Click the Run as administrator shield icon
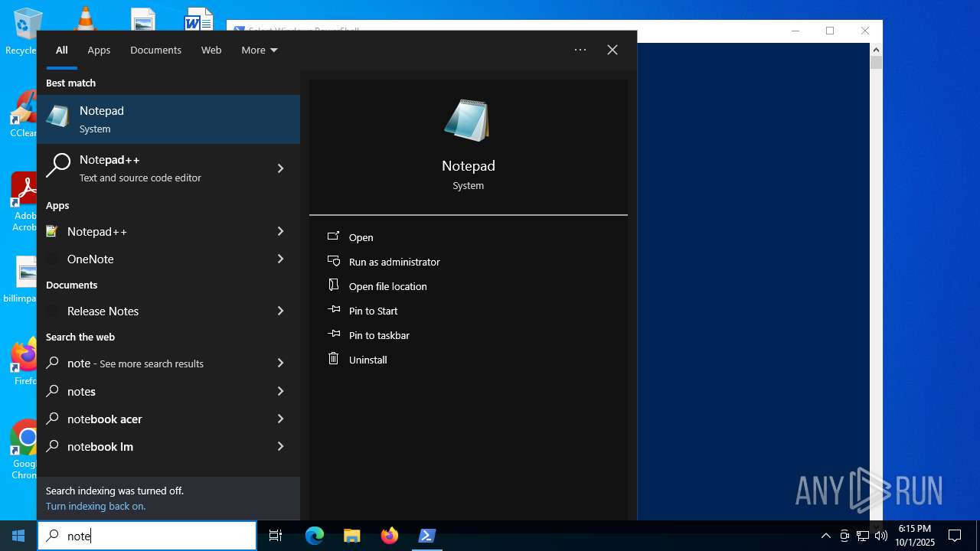The height and width of the screenshot is (551, 980). point(334,261)
